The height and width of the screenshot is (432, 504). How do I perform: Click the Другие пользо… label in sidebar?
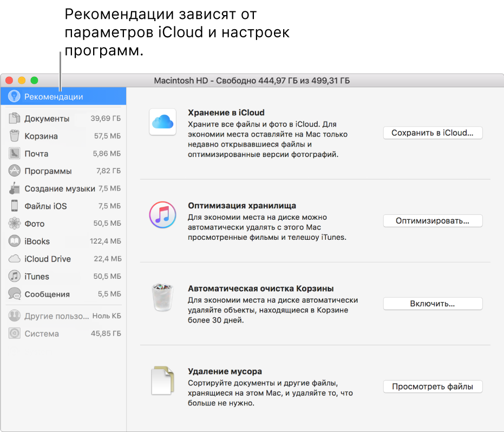56,316
